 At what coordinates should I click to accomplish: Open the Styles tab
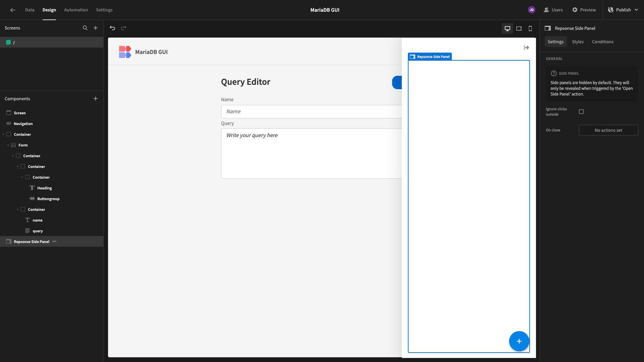[578, 42]
